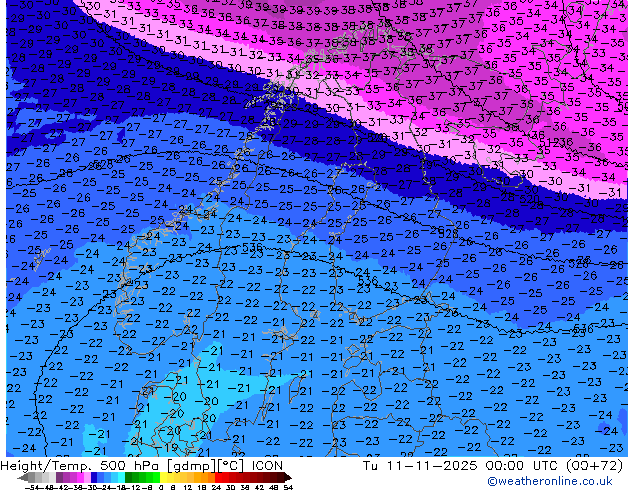Click the yellow swatch in the temperature legend

point(163,477)
